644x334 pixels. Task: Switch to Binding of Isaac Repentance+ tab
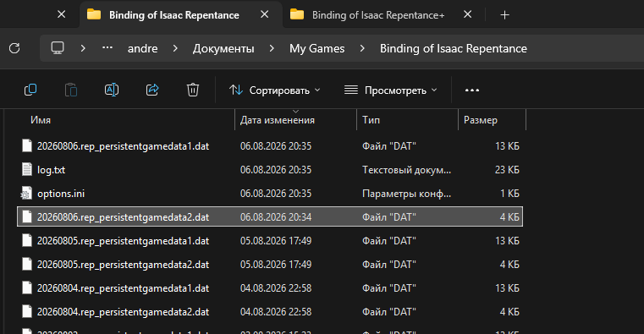click(367, 15)
